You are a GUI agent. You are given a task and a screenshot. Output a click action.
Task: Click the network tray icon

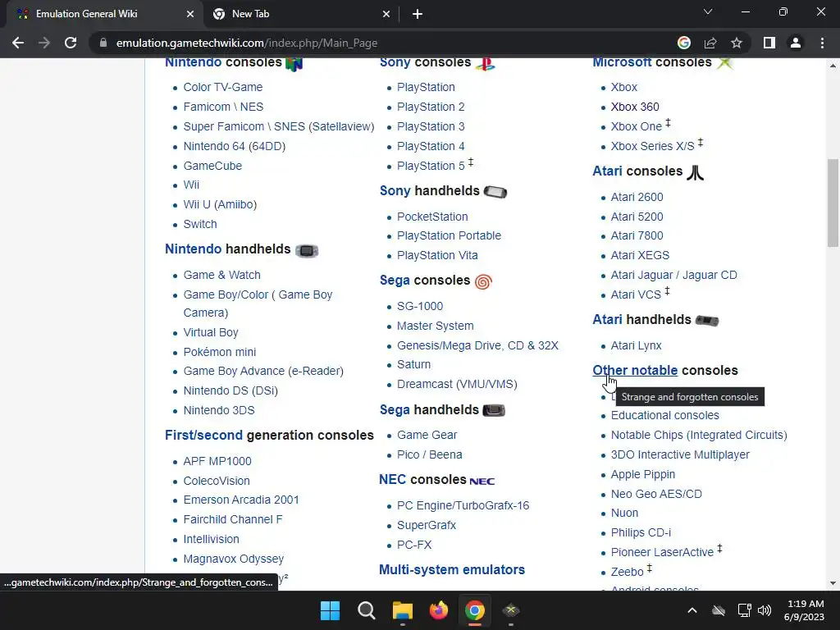744,610
